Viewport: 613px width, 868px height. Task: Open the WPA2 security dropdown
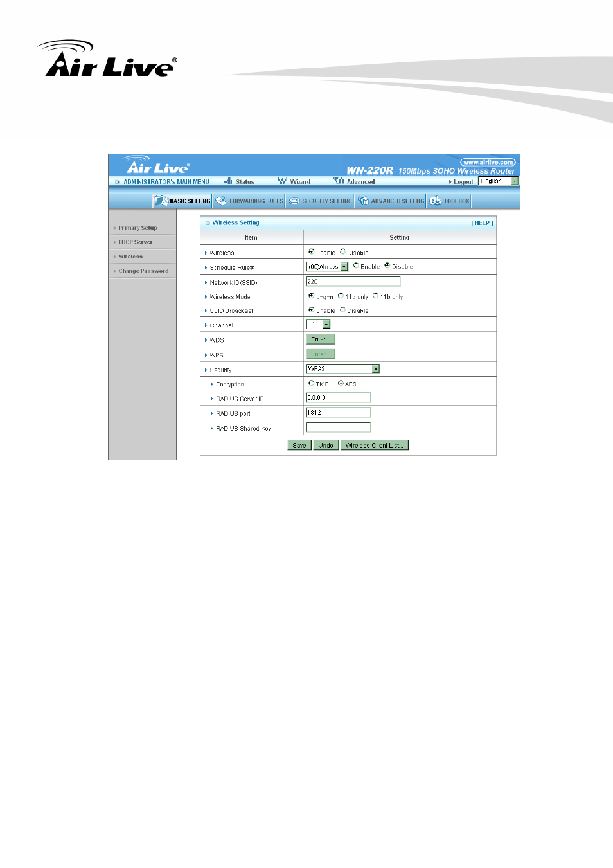point(342,369)
